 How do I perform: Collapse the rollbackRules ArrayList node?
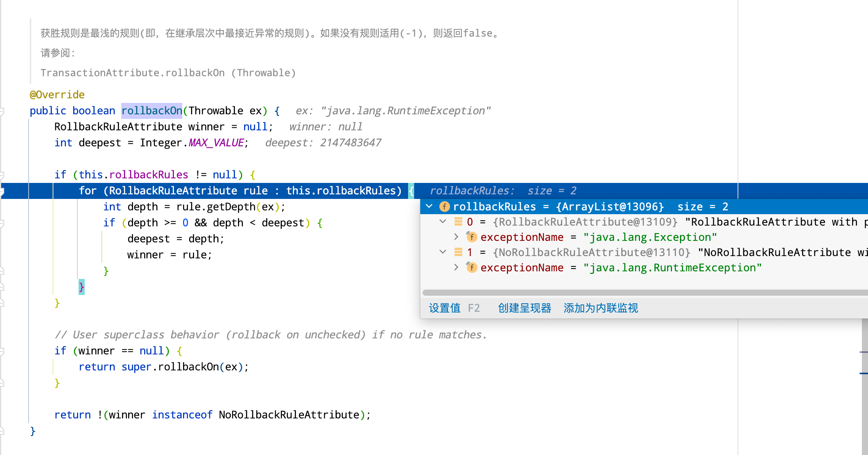(429, 207)
